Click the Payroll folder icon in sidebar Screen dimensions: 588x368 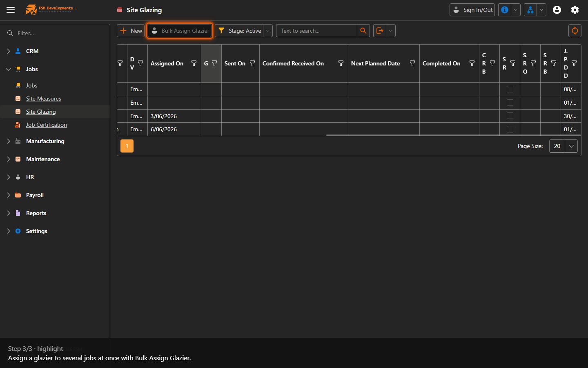pos(18,195)
